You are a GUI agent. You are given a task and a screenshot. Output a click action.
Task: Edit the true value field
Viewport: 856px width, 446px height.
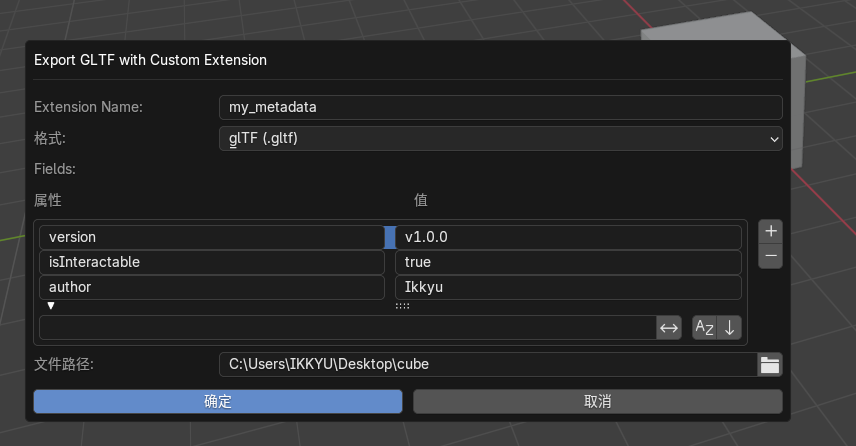click(568, 263)
